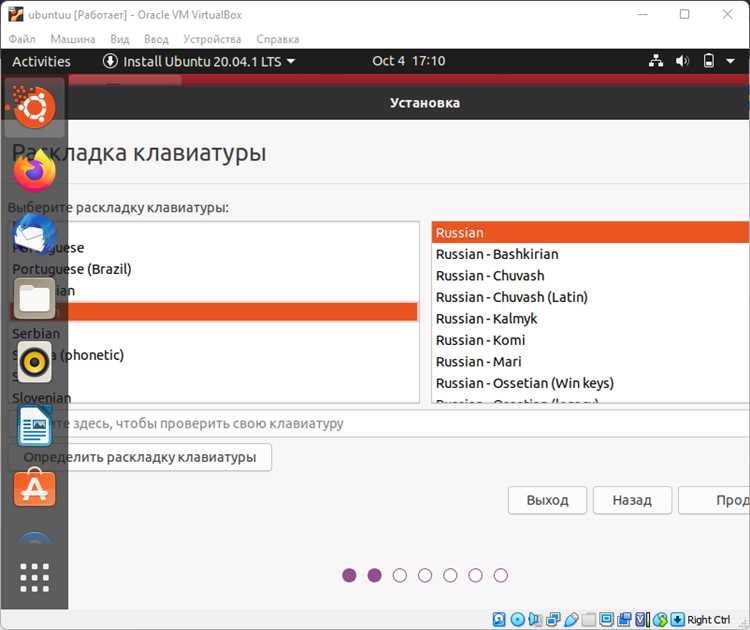Expand the system menu arrow in top bar
The image size is (750, 630).
(x=730, y=61)
